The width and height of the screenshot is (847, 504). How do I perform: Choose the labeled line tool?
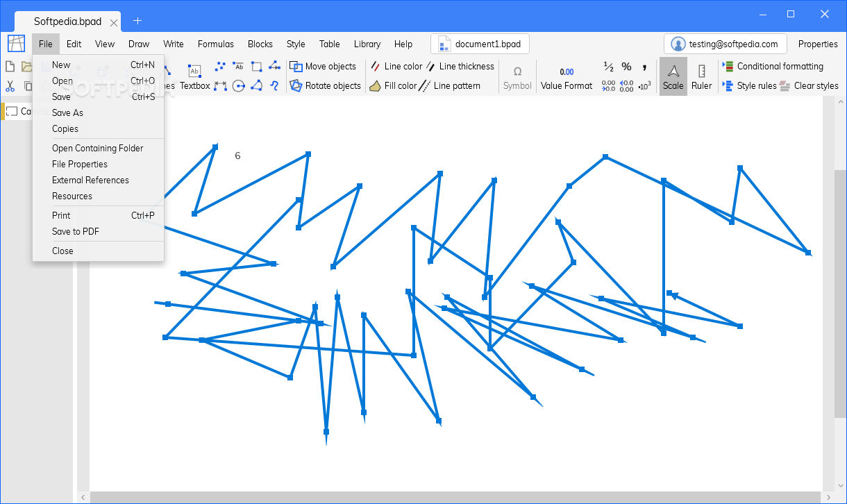tap(238, 67)
